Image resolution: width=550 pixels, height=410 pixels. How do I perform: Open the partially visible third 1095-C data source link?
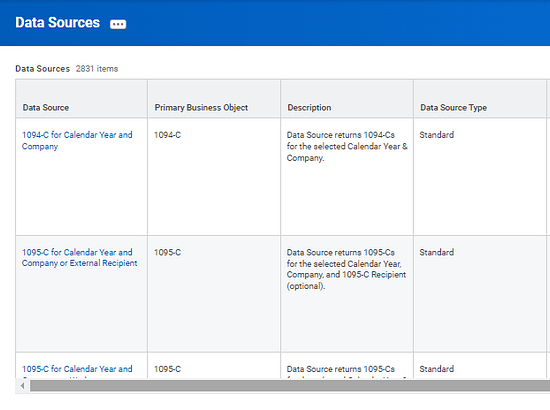click(77, 371)
